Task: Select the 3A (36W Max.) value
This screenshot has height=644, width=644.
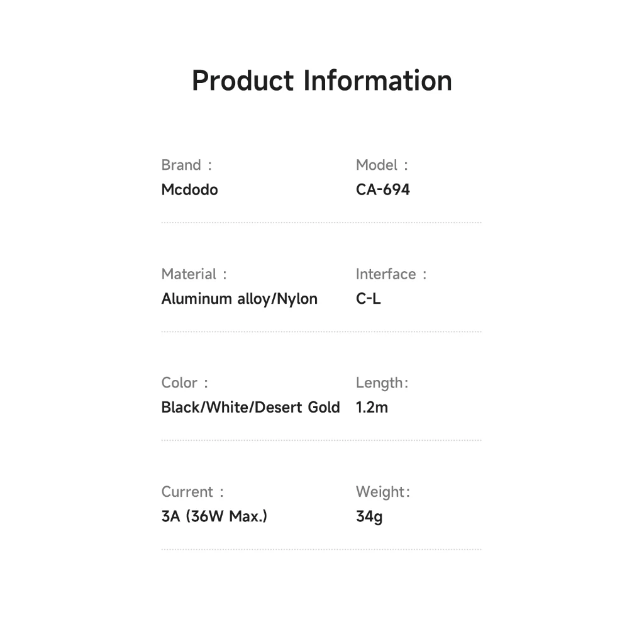Action: click(214, 517)
